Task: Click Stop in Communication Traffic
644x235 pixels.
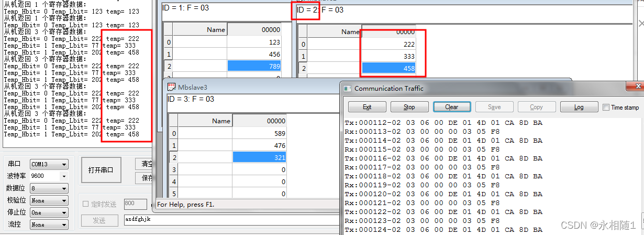Action: [409, 107]
